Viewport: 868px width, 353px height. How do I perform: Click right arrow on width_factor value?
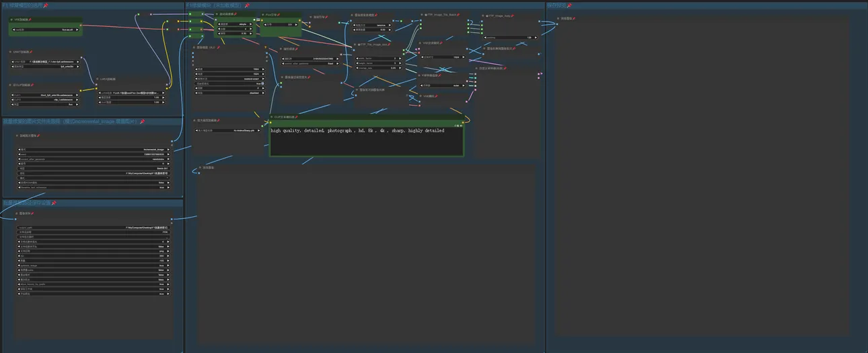click(401, 59)
